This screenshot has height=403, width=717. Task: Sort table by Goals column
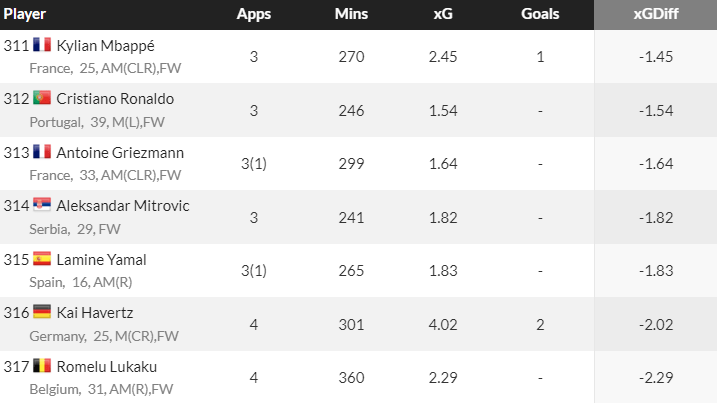[x=540, y=14]
